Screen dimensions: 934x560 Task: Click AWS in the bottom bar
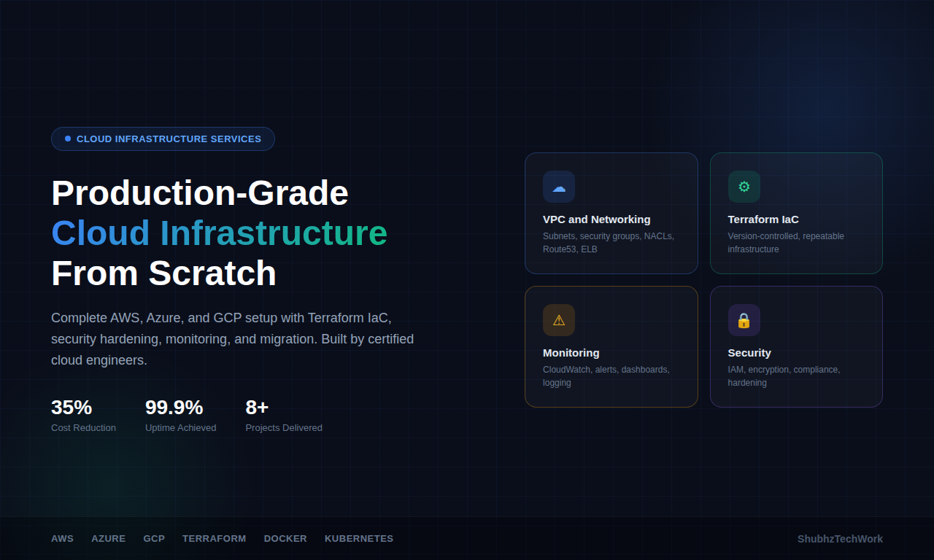click(62, 539)
